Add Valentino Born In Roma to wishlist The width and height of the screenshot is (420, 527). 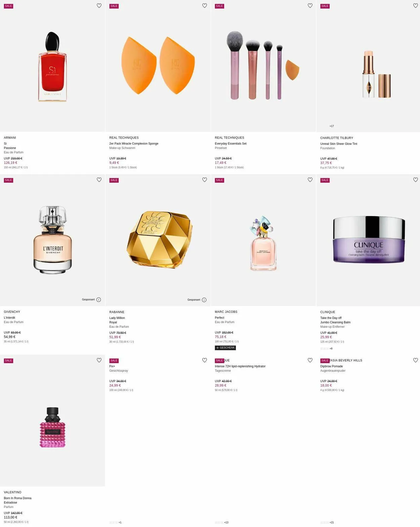99,360
